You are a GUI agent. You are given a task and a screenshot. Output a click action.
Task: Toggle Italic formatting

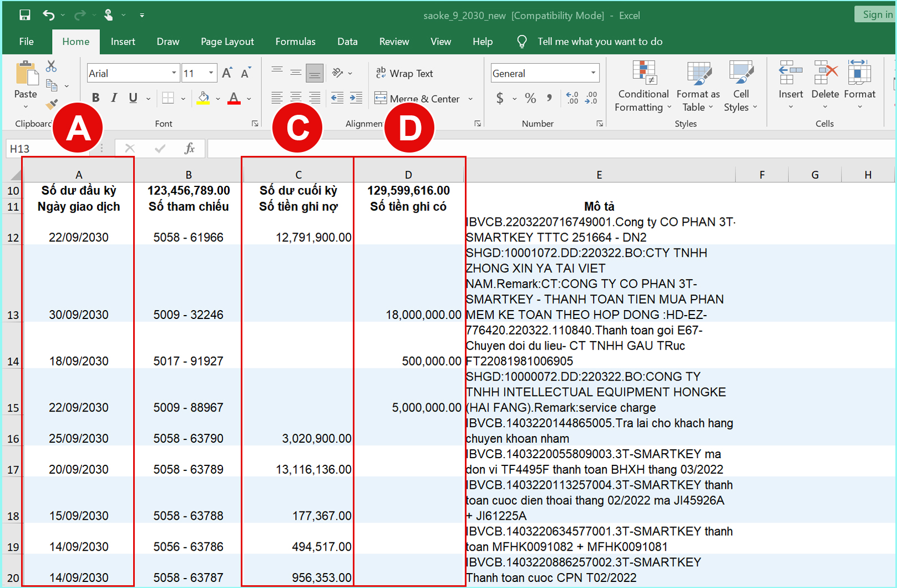click(114, 98)
